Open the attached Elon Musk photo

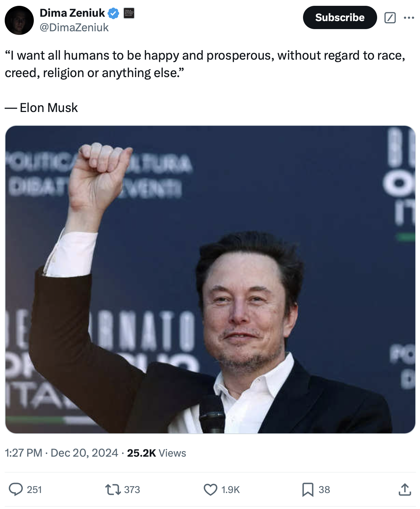click(x=210, y=280)
